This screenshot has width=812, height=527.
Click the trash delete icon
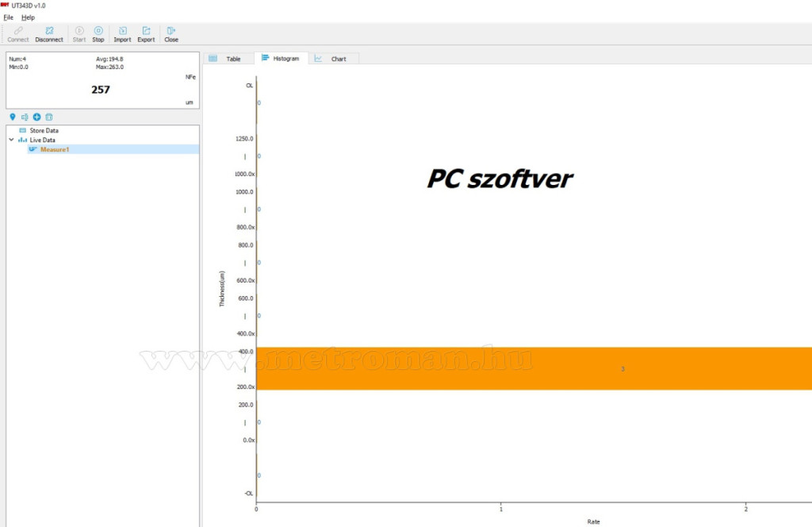coord(48,117)
